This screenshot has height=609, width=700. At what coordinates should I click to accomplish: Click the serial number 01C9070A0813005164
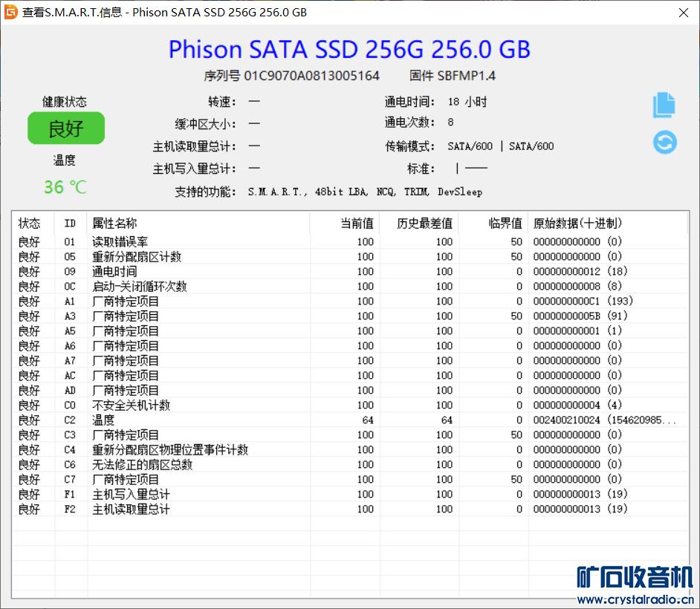pyautogui.click(x=311, y=76)
